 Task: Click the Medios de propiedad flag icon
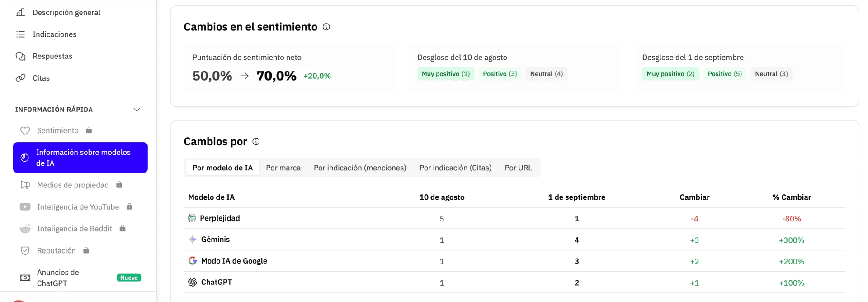pyautogui.click(x=25, y=185)
